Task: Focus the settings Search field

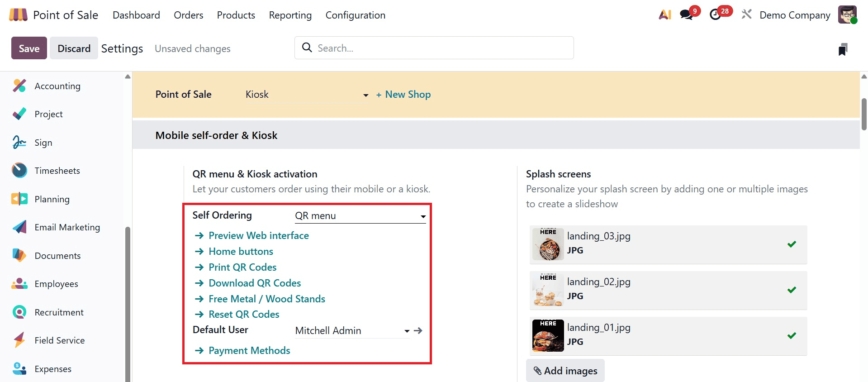Action: tap(434, 48)
